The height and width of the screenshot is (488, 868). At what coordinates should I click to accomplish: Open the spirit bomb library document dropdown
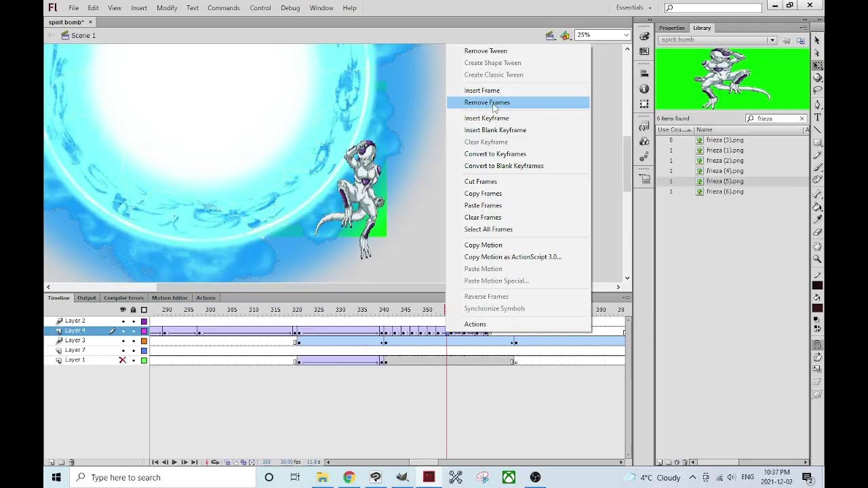772,40
